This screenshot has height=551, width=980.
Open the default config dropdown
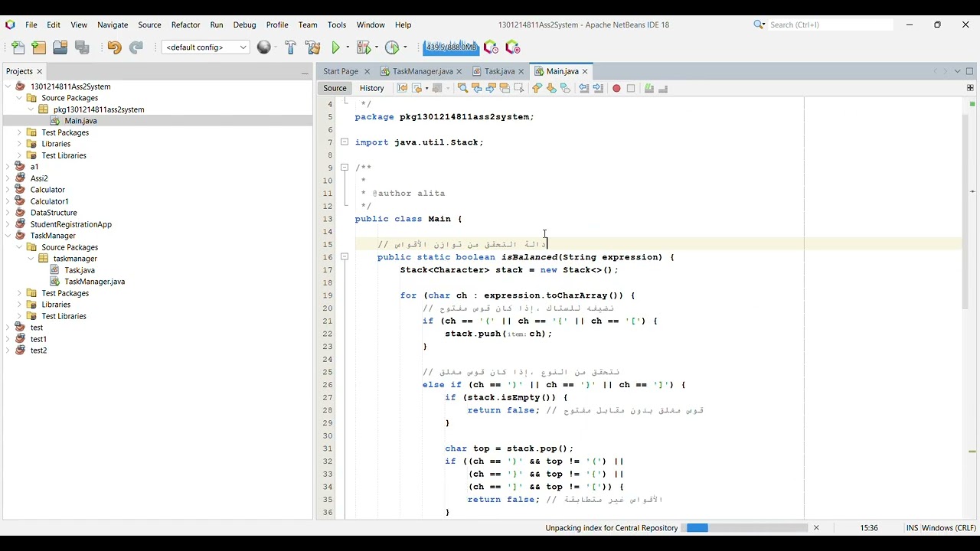206,47
